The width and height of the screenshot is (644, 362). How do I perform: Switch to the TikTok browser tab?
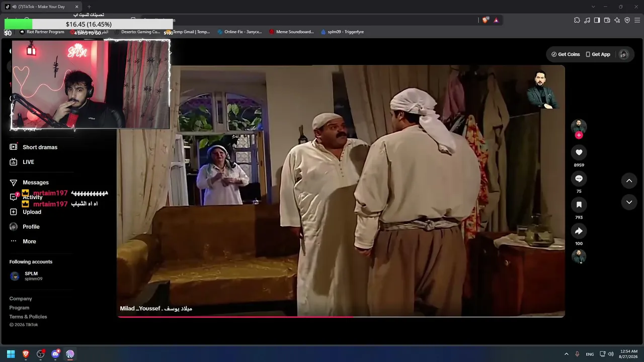click(x=42, y=7)
